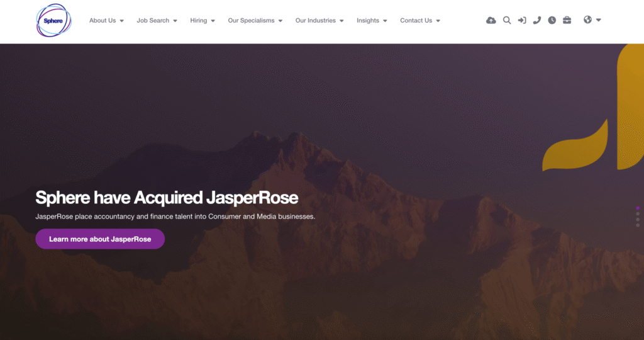Click the globe icon
Viewport: 644px width, 340px height.
click(x=588, y=20)
